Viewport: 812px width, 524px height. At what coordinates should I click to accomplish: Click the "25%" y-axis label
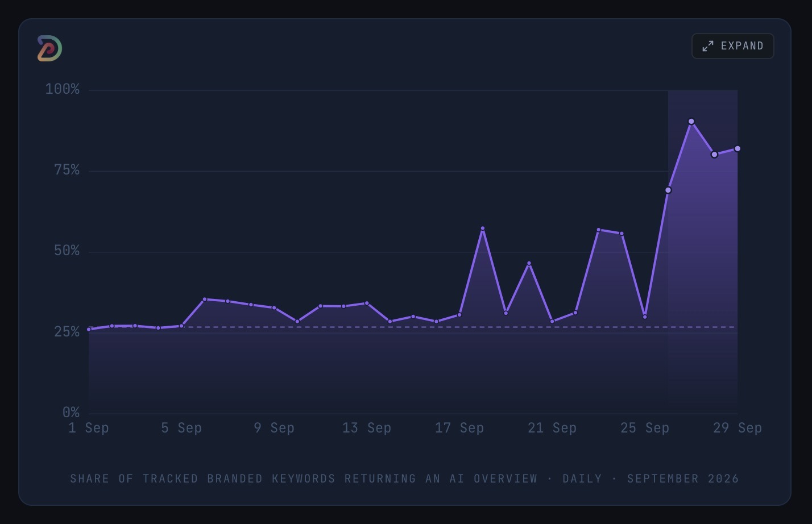[67, 332]
